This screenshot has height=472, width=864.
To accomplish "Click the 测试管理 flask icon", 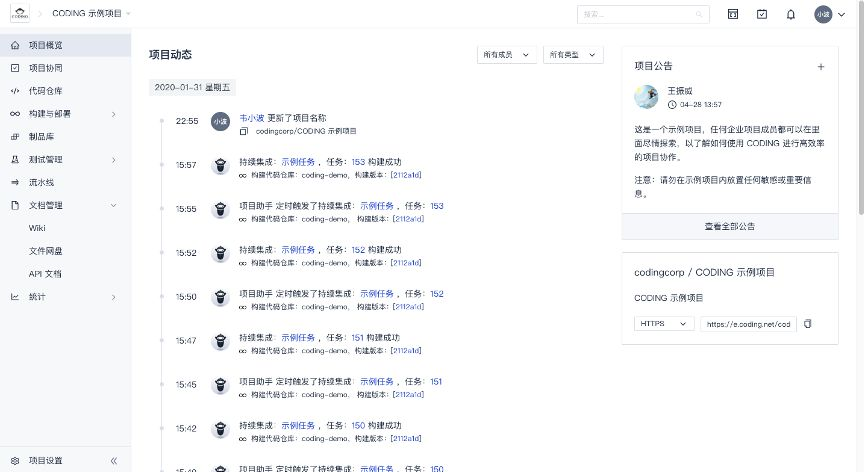I will tap(15, 160).
